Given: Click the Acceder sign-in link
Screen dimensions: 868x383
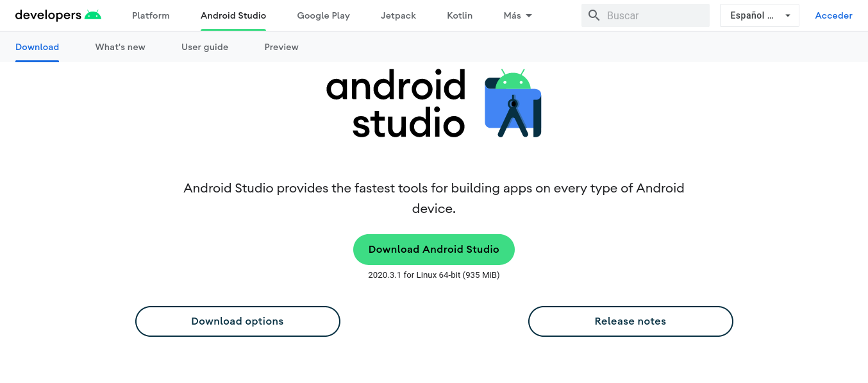Looking at the screenshot, I should click(x=833, y=15).
